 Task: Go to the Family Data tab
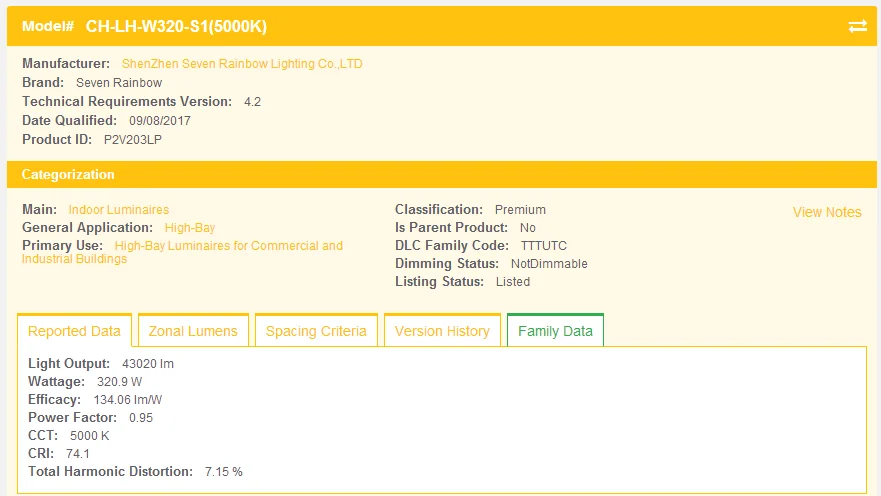coord(555,331)
